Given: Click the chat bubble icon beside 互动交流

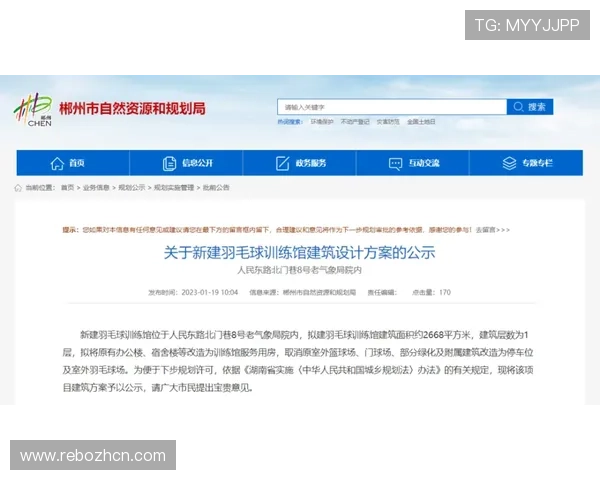Looking at the screenshot, I should pyautogui.click(x=395, y=164).
